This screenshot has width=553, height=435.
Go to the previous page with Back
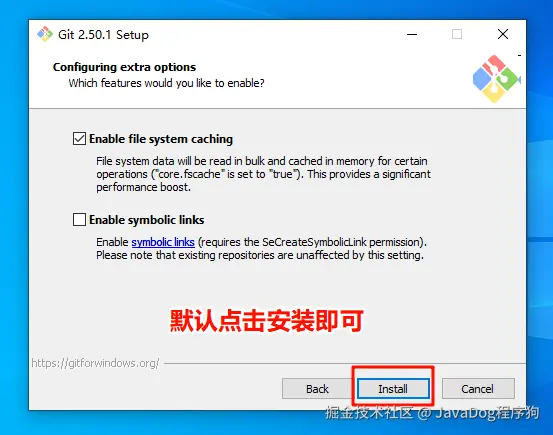pos(317,389)
